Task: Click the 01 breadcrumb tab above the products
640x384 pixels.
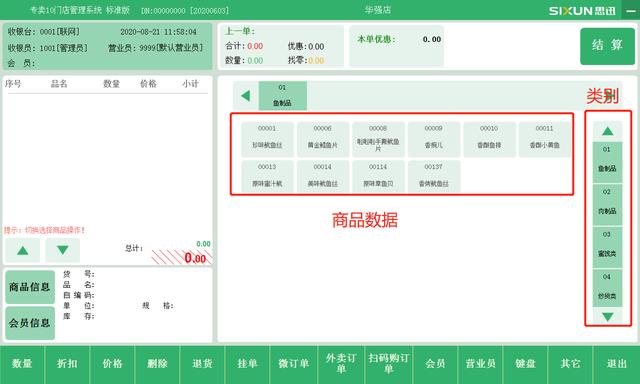Action: (282, 95)
